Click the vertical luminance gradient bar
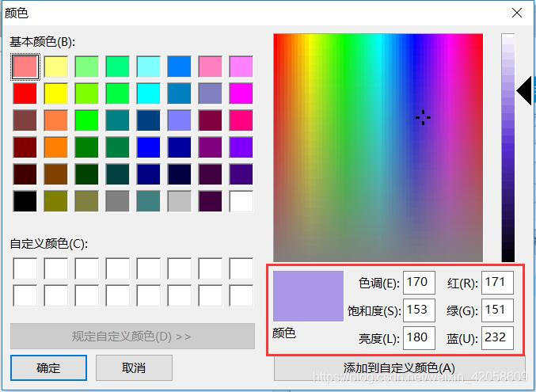 (x=508, y=148)
